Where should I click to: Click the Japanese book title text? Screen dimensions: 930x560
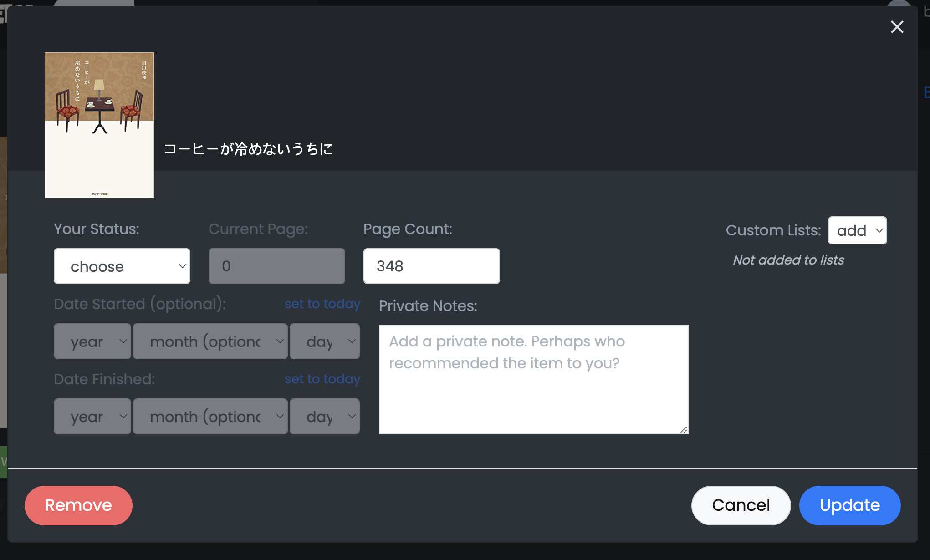click(248, 149)
